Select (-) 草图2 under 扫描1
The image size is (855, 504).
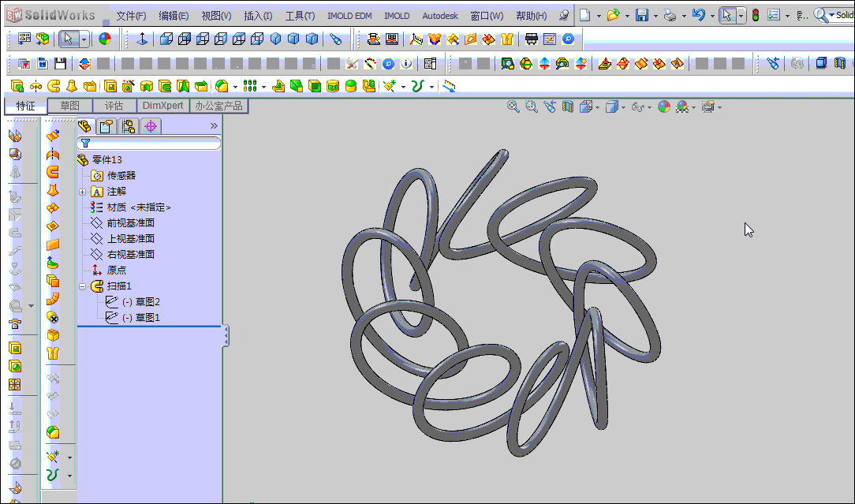pyautogui.click(x=140, y=301)
